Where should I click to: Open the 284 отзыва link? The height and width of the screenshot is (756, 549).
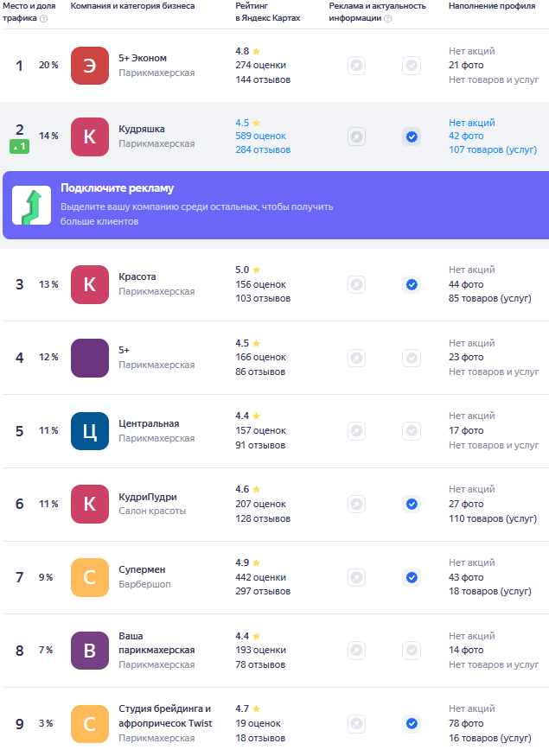point(263,150)
